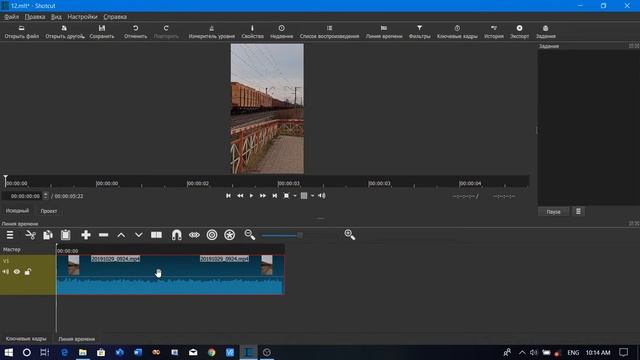The width and height of the screenshot is (640, 360).
Task: Open the Справка menu
Action: [x=115, y=17]
